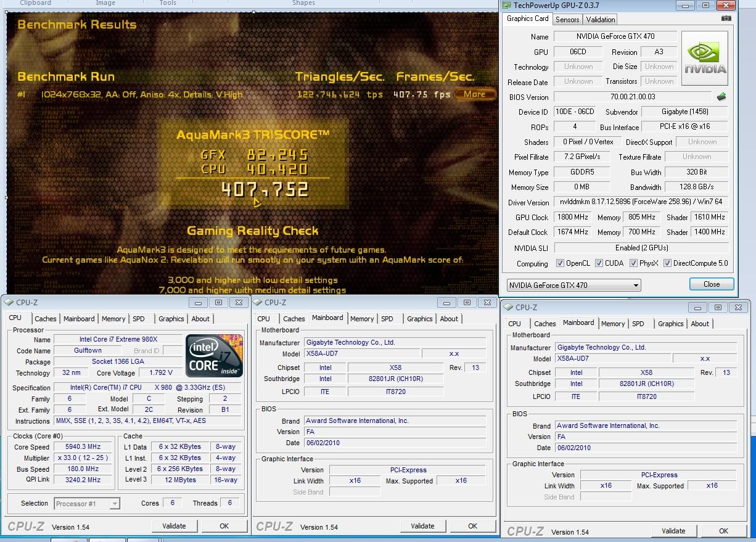Click the Subvendor value Gigabyte (1458)
This screenshot has height=542, width=756.
(684, 112)
